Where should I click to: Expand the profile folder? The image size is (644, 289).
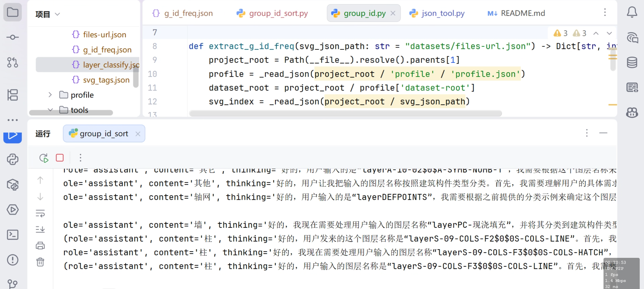click(50, 95)
